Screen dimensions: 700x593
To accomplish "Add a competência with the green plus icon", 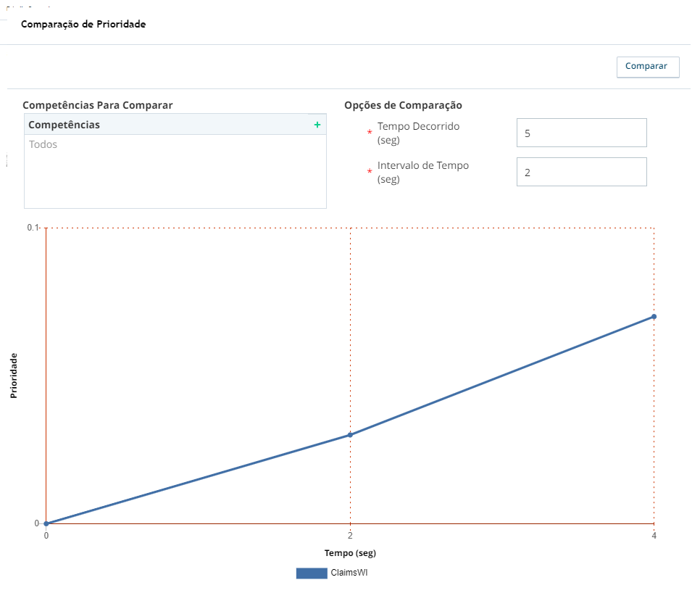I will pyautogui.click(x=317, y=125).
